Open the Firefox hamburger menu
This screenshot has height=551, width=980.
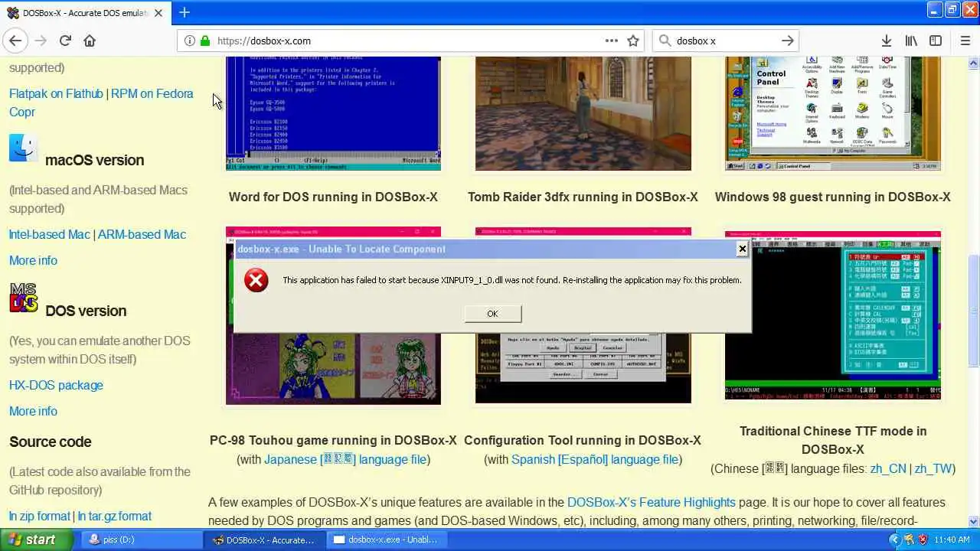pyautogui.click(x=965, y=41)
